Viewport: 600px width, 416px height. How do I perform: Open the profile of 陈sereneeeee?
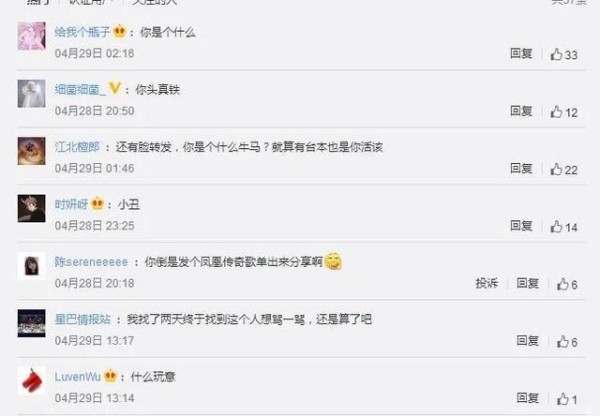91,262
